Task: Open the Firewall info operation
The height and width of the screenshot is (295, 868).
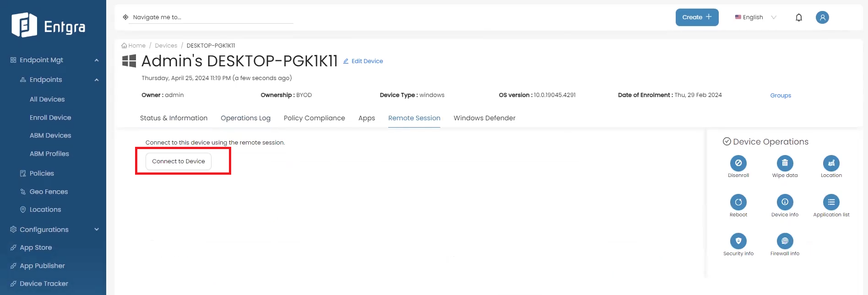Action: pyautogui.click(x=785, y=241)
